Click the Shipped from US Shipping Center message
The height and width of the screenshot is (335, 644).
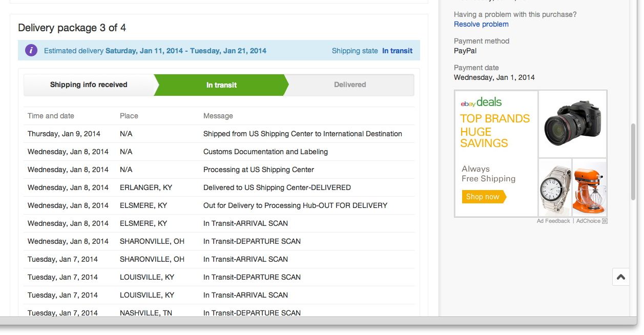pos(302,134)
